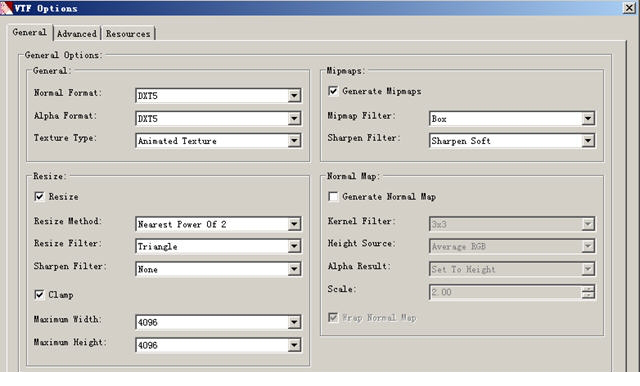640x386 pixels.
Task: Close the VTF Options dialog
Action: pyautogui.click(x=629, y=8)
